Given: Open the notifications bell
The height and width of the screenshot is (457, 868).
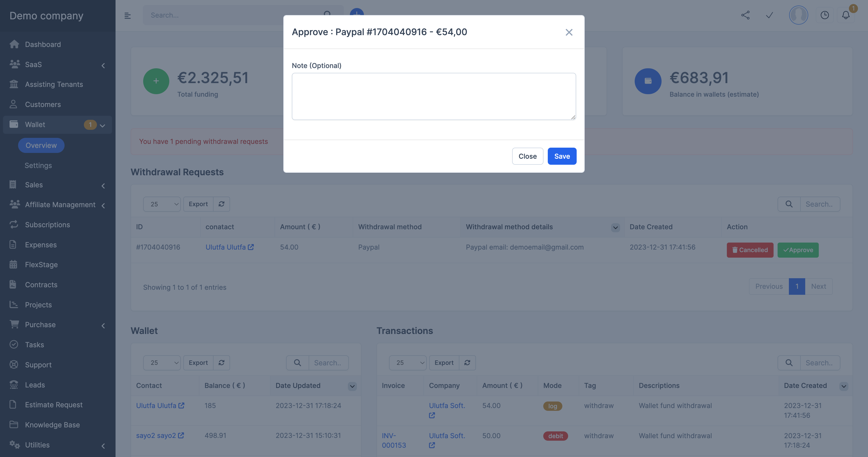Looking at the screenshot, I should pos(846,15).
